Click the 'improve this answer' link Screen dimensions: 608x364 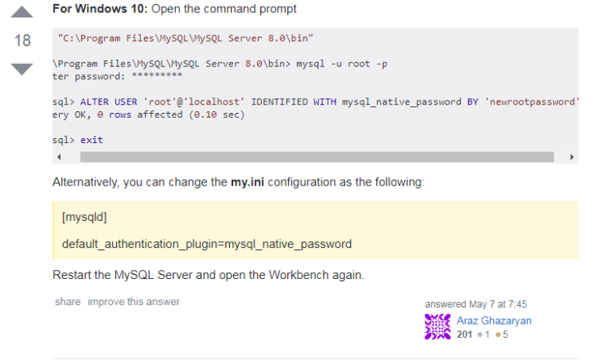[133, 302]
